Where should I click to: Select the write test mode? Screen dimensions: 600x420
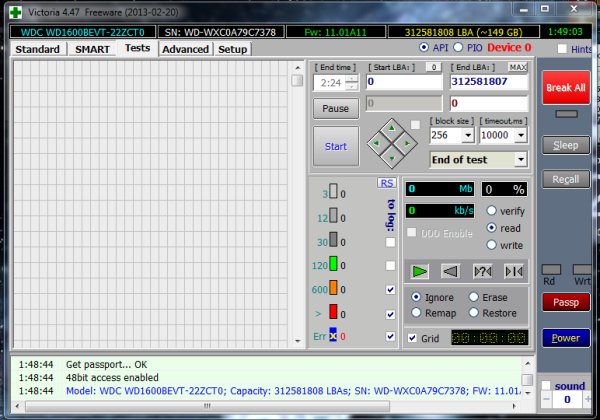[x=491, y=245]
